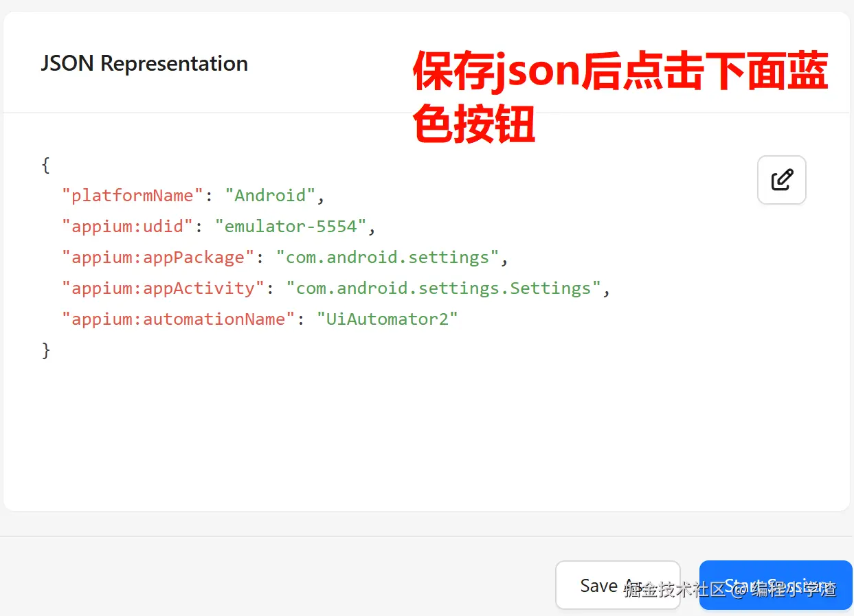Viewport: 854px width, 616px height.
Task: Click the horizontal divider above the buttons
Action: [x=275, y=536]
